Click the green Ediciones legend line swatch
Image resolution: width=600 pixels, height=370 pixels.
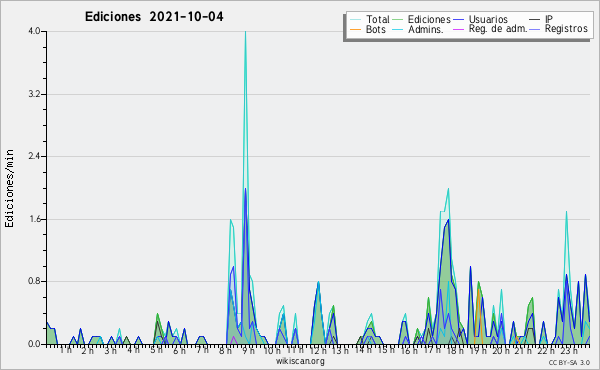(x=398, y=20)
